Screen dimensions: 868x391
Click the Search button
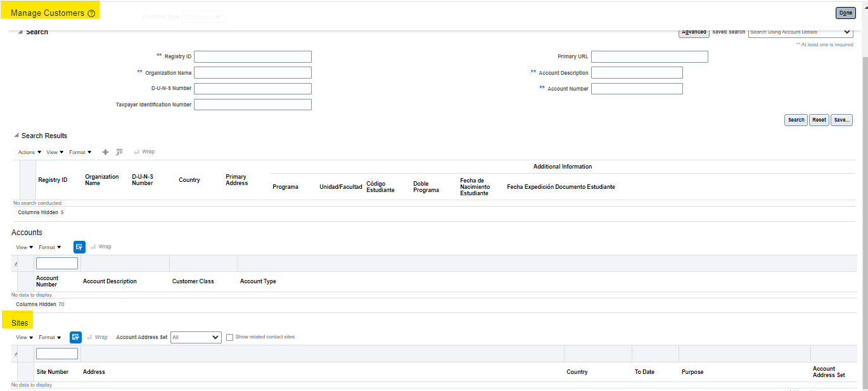[x=796, y=120]
